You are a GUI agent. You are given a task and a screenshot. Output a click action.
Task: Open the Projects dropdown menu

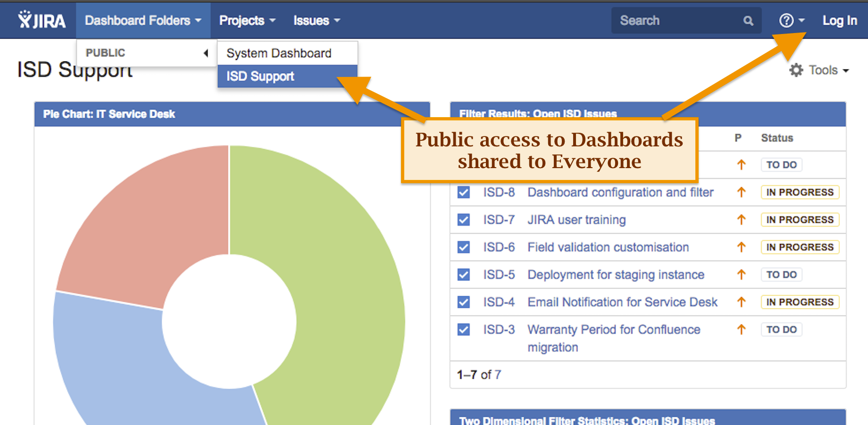pyautogui.click(x=247, y=20)
